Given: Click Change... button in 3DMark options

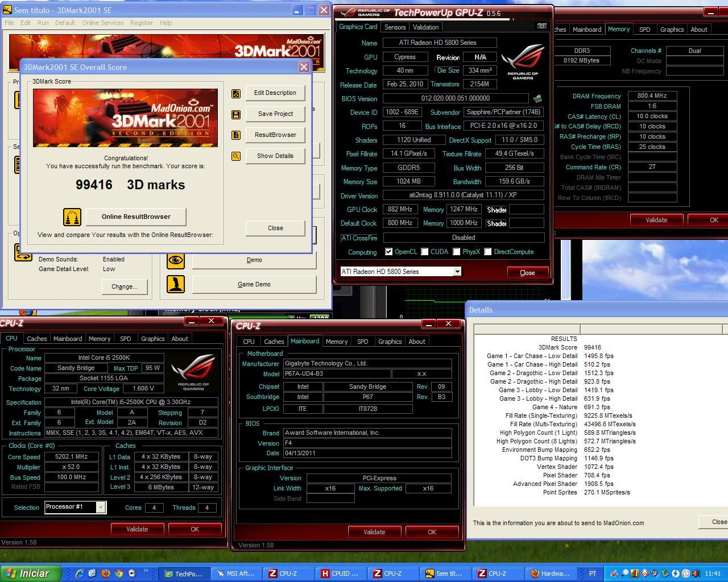Looking at the screenshot, I should pyautogui.click(x=125, y=286).
